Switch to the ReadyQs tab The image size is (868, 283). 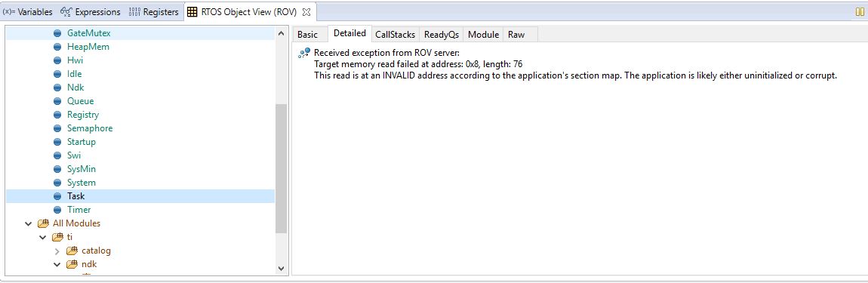pyautogui.click(x=442, y=34)
